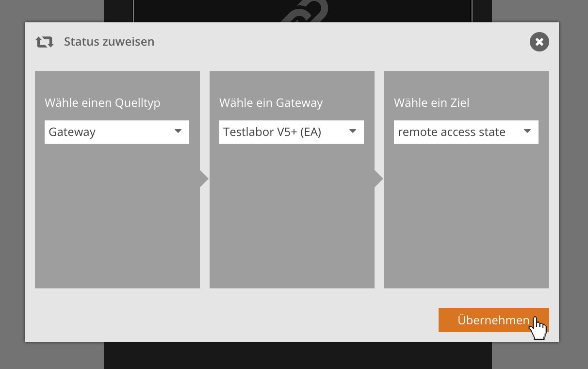Click the caret arrow beside Testlabor V5+ (EA)
588x369 pixels.
point(353,132)
